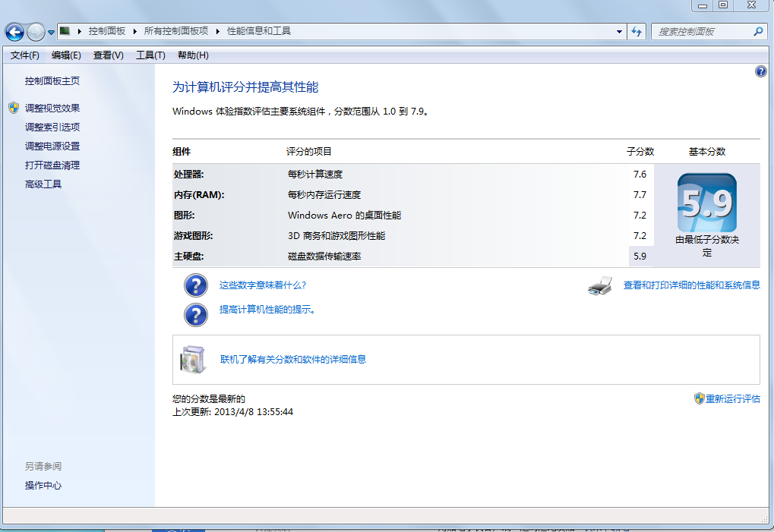
Task: Click the magnifier search icon
Action: [x=759, y=32]
